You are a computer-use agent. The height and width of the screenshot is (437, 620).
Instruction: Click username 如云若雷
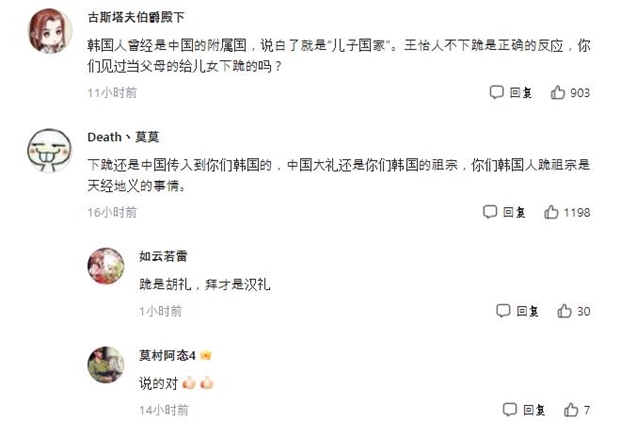(x=164, y=256)
